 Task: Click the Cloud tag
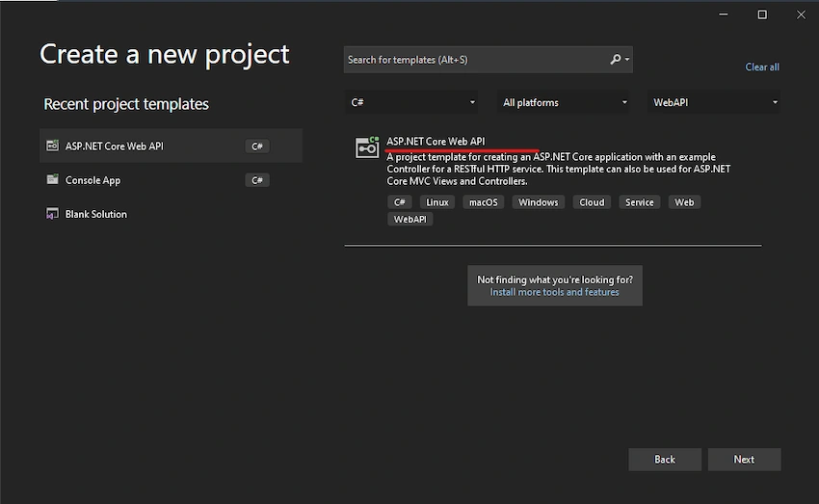592,202
